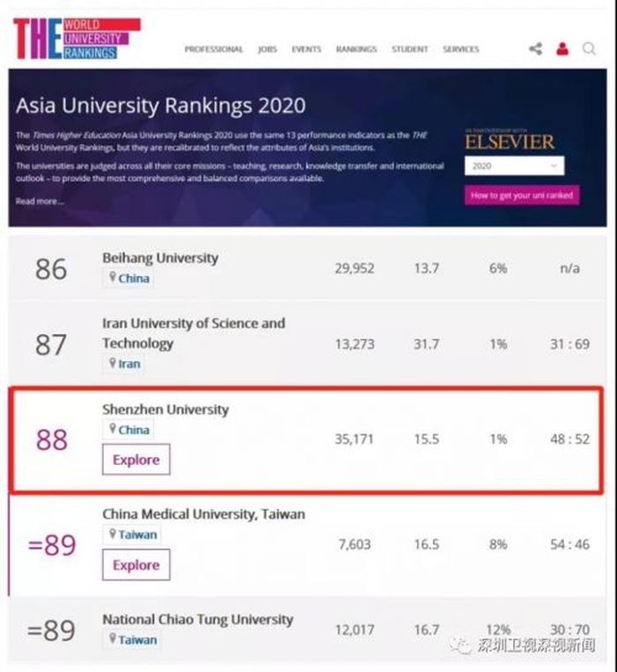Click the Taiwan location under China Medical

click(138, 535)
